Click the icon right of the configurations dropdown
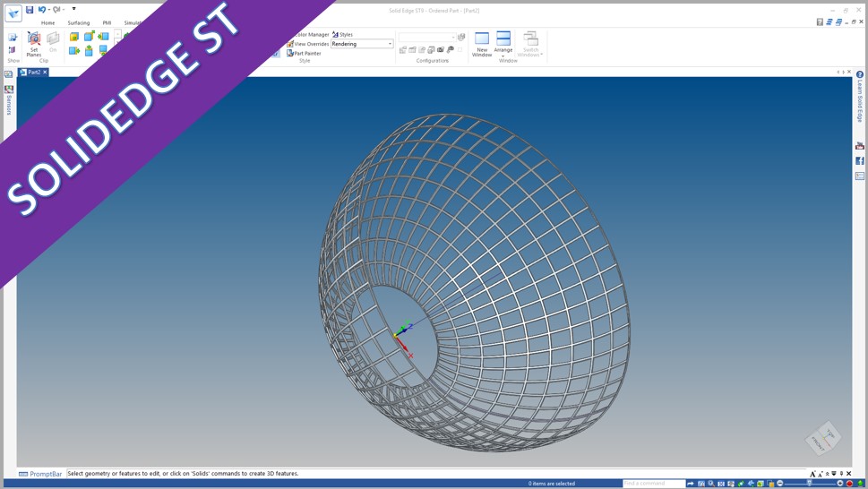Screen dimensions: 868x489 coord(461,37)
